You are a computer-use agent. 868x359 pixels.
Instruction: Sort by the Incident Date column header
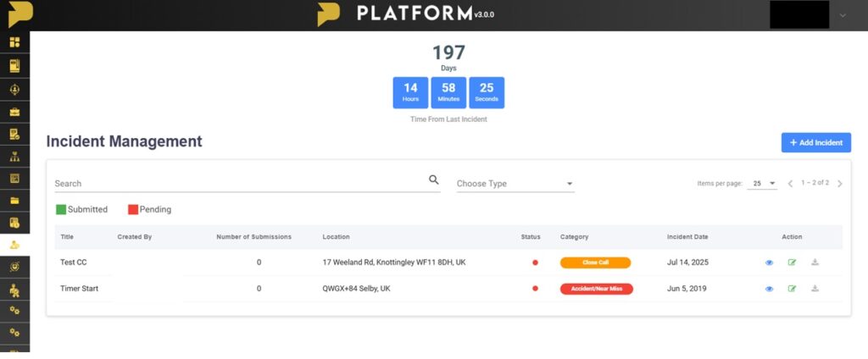[x=688, y=237]
